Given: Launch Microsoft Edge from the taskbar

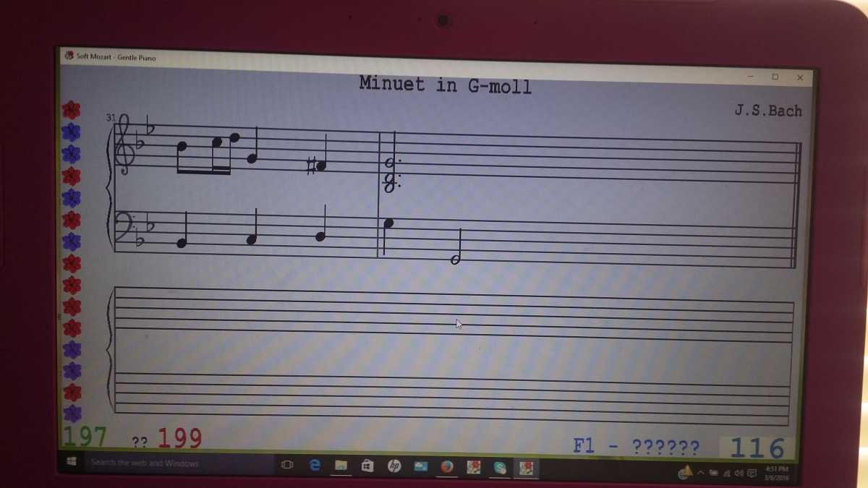Looking at the screenshot, I should 315,465.
